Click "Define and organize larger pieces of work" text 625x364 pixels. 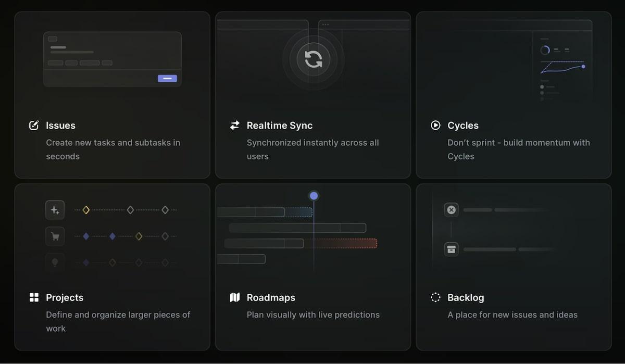point(118,321)
